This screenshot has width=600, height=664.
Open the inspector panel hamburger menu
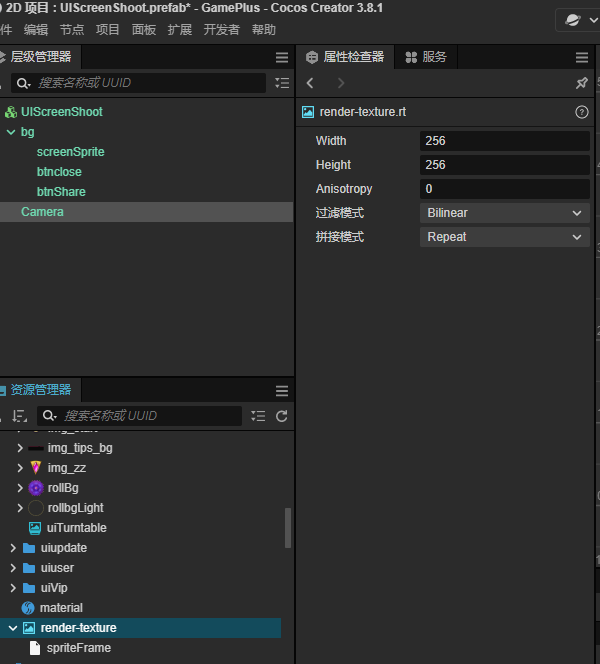tap(582, 57)
